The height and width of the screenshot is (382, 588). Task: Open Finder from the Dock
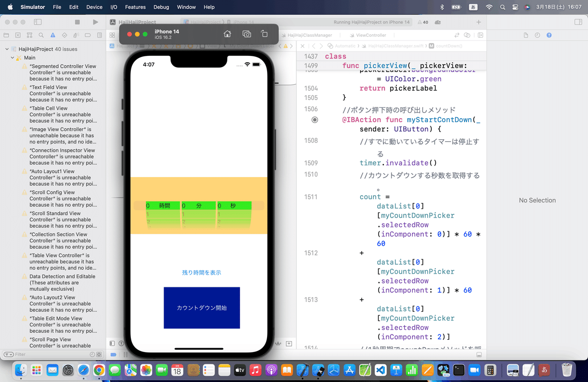point(21,369)
